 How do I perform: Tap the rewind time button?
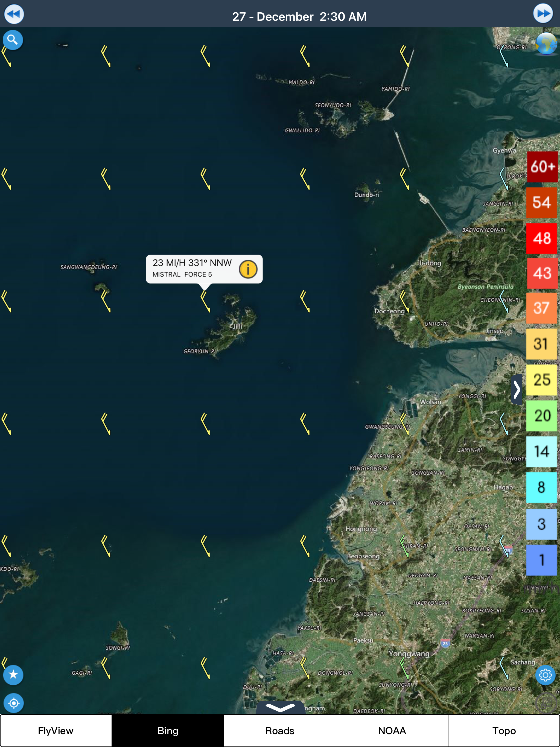(x=14, y=14)
